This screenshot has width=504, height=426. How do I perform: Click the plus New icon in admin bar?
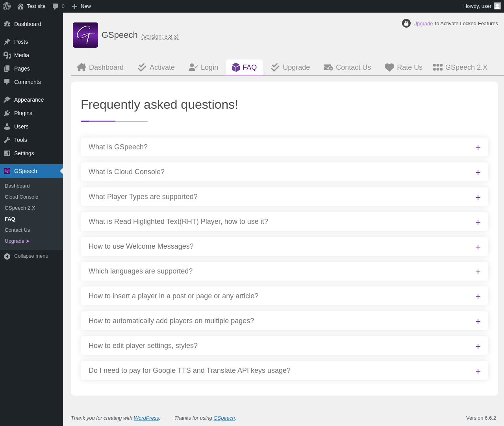74,6
